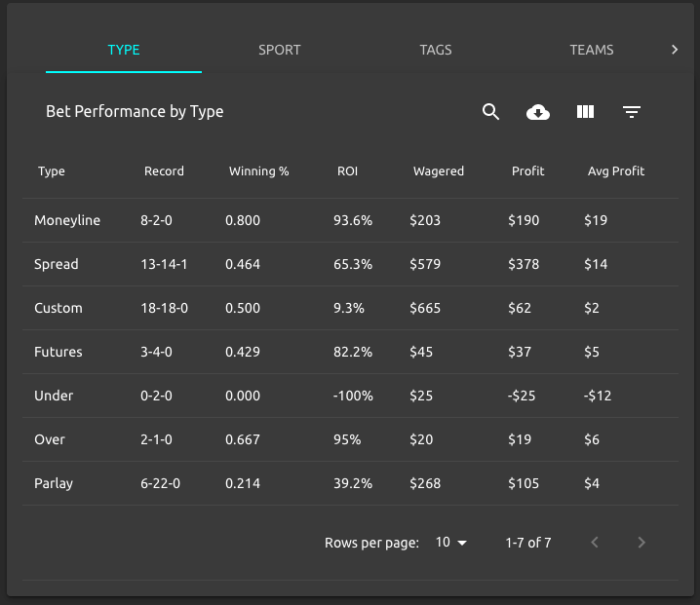This screenshot has width=700, height=605.
Task: Sort by ROI column header
Action: pyautogui.click(x=347, y=171)
